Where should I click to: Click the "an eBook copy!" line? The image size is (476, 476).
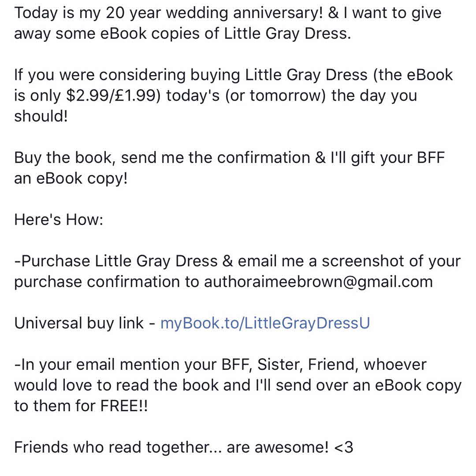[x=71, y=178]
